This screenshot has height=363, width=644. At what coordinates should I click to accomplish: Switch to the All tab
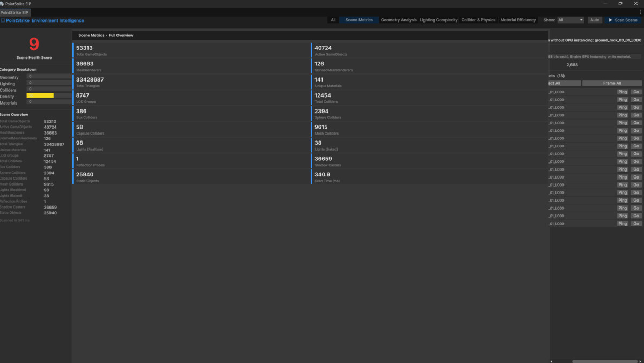point(333,20)
